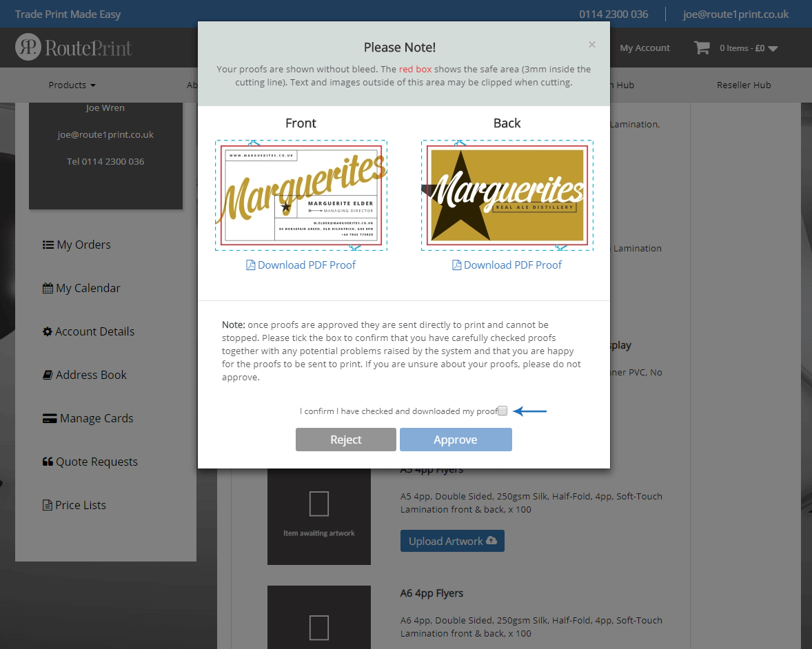
Task: Open the Address Book
Action: pyautogui.click(x=84, y=375)
